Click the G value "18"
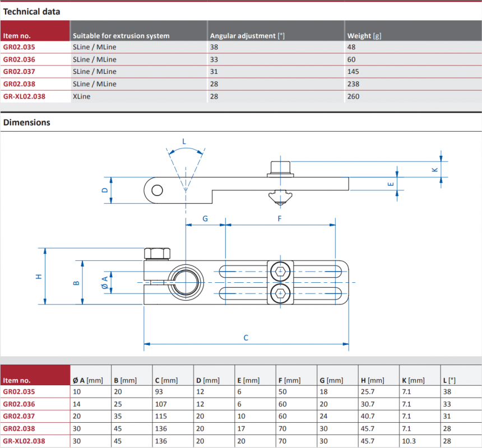 point(324,392)
